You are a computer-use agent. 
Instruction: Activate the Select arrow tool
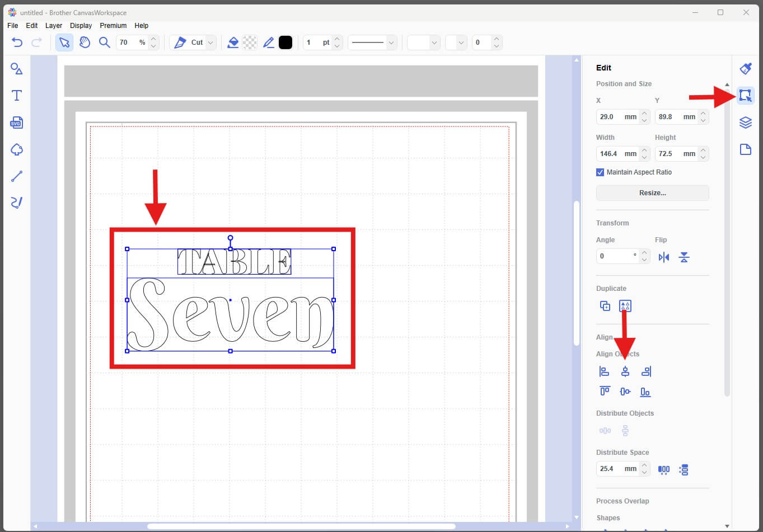click(x=64, y=43)
